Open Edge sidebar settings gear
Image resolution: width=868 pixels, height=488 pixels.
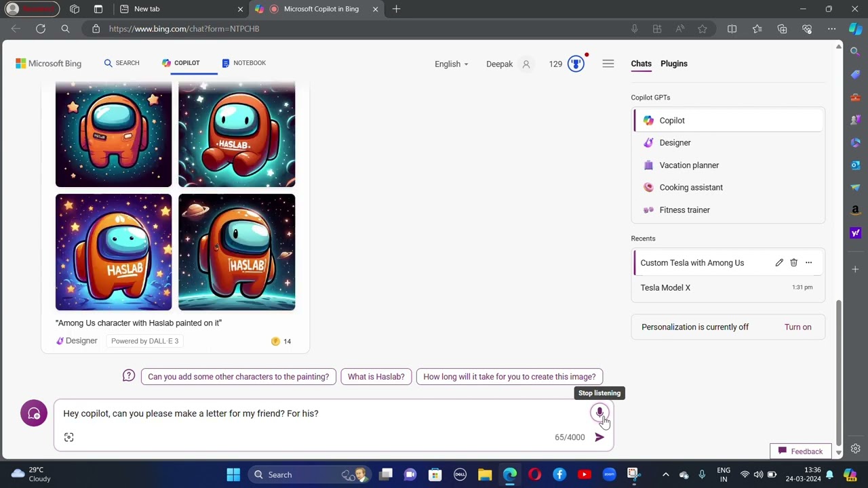pyautogui.click(x=855, y=449)
